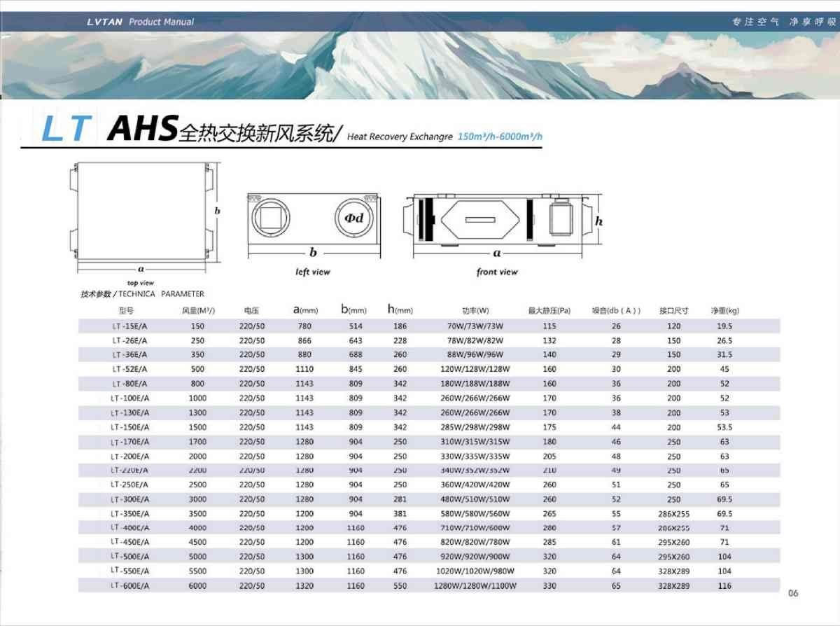Click the '功率(W)' column header
The image size is (840, 626).
click(x=475, y=310)
